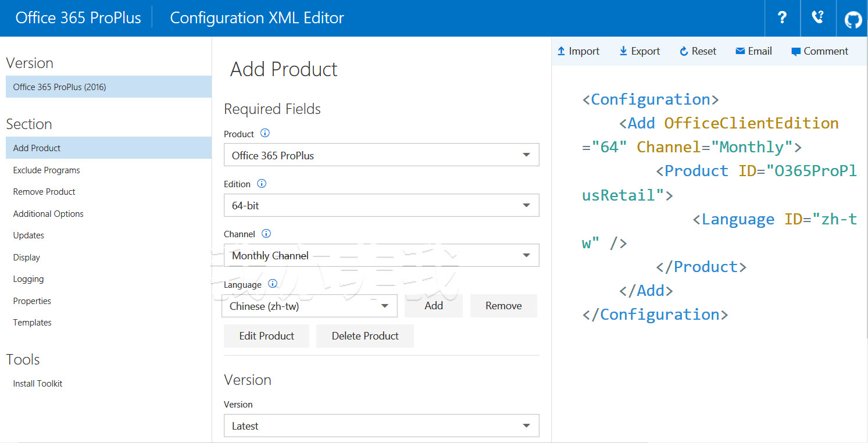Open the Chinese (zh-tw) language dropdown
Screen dimensions: 868x443
pyautogui.click(x=309, y=306)
